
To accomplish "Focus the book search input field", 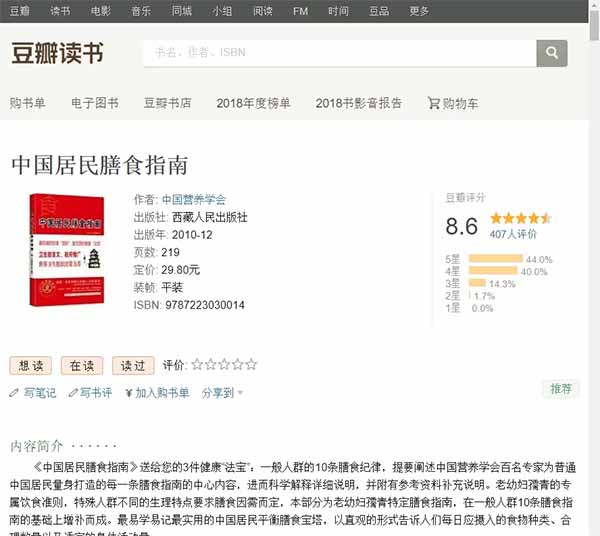I will pyautogui.click(x=340, y=53).
